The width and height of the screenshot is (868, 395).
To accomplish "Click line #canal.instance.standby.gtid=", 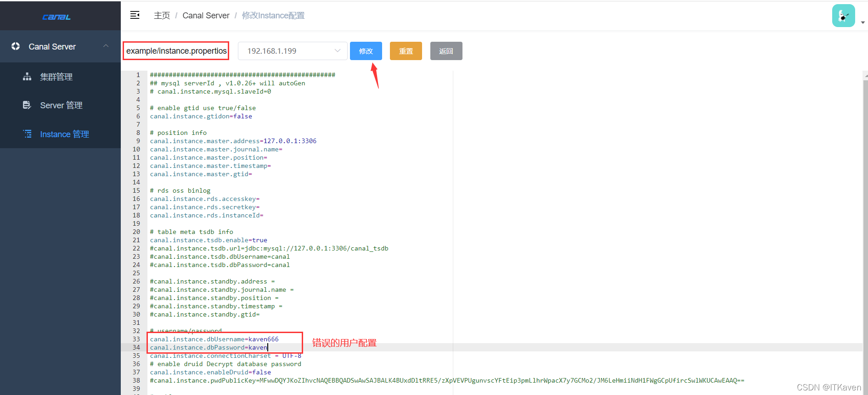I will point(205,314).
